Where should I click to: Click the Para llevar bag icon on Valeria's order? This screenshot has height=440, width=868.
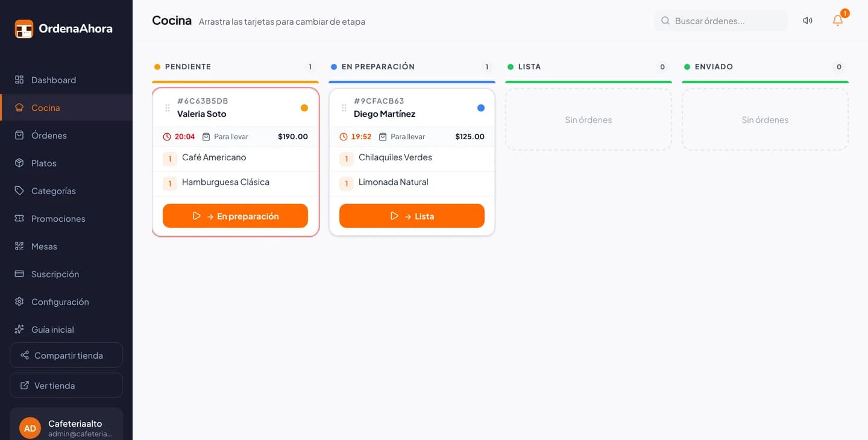(x=206, y=137)
